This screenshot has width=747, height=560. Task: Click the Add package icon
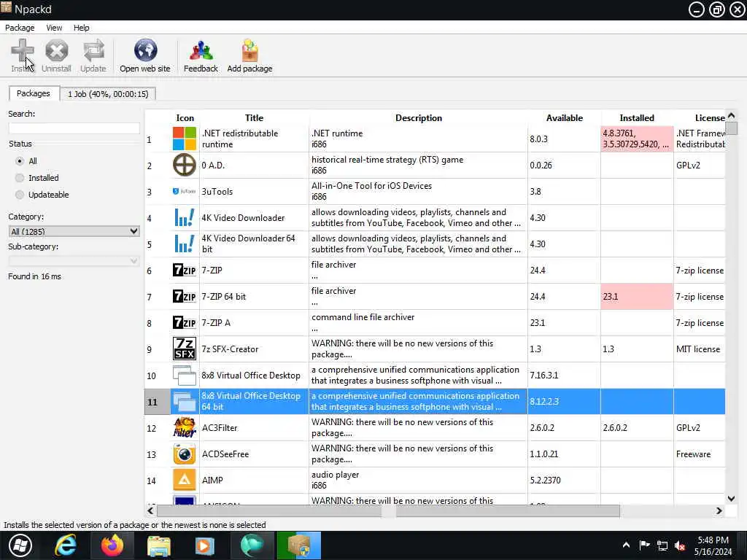pyautogui.click(x=249, y=50)
